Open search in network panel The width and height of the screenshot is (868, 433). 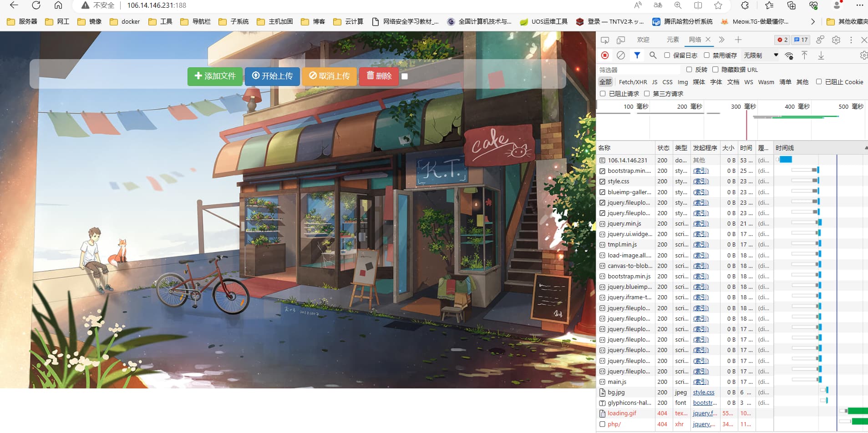[653, 55]
